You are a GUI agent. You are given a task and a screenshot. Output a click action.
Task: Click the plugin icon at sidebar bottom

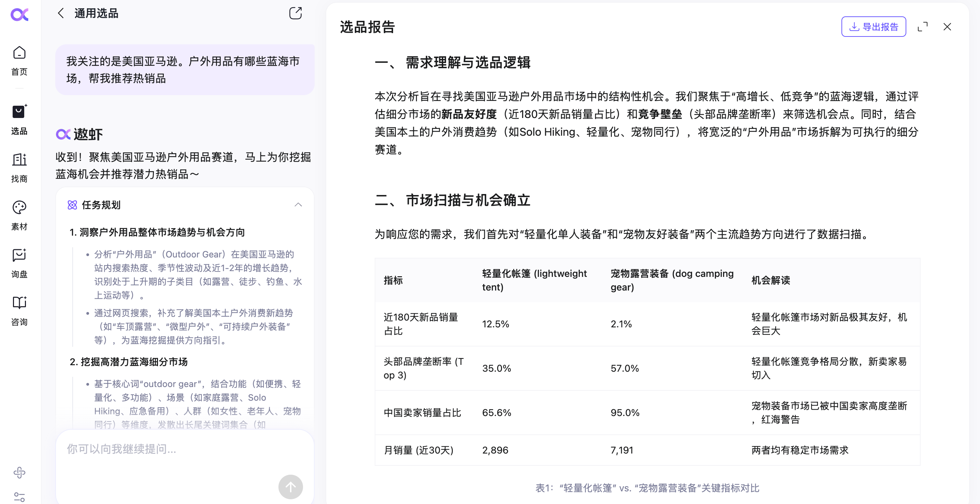coord(19,472)
